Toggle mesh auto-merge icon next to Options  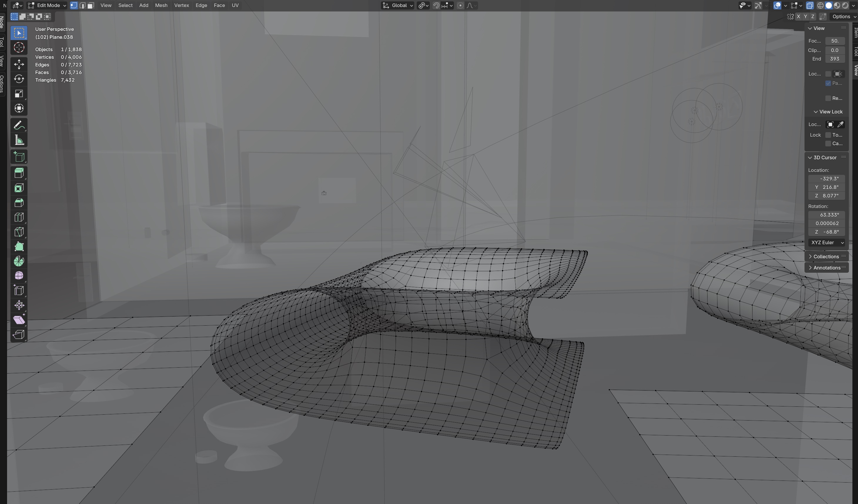click(x=823, y=16)
